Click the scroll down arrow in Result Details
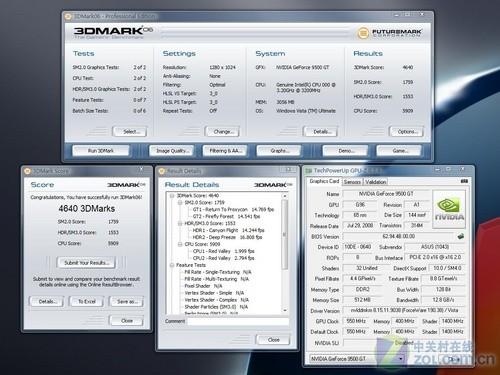500x375 pixels. 285,310
